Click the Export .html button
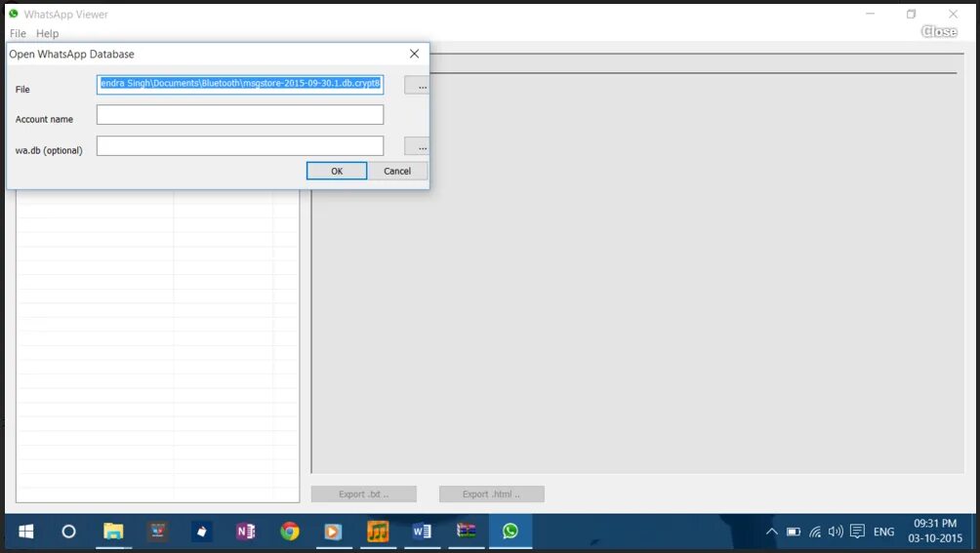Viewport: 980px width, 553px height. 492,494
